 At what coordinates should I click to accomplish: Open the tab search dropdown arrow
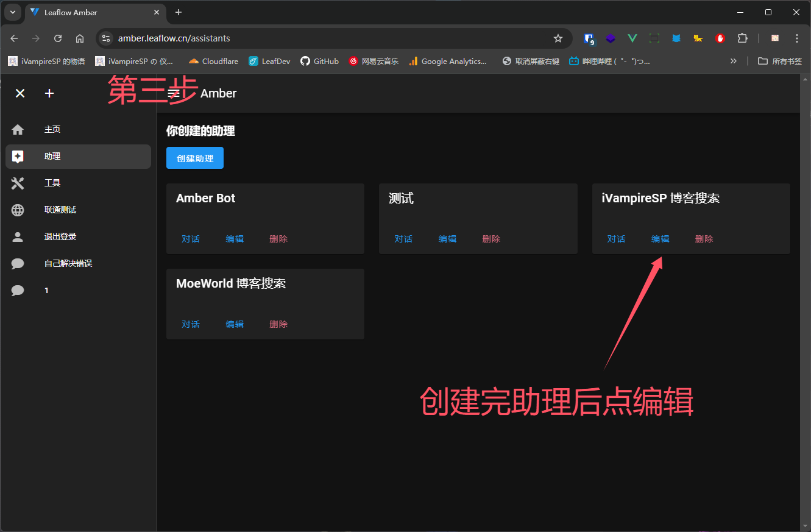pyautogui.click(x=13, y=12)
